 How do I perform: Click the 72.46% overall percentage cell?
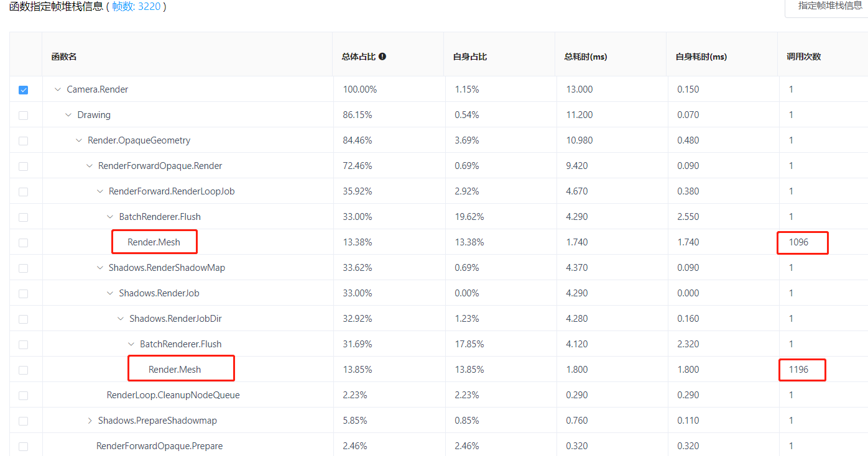click(x=358, y=166)
